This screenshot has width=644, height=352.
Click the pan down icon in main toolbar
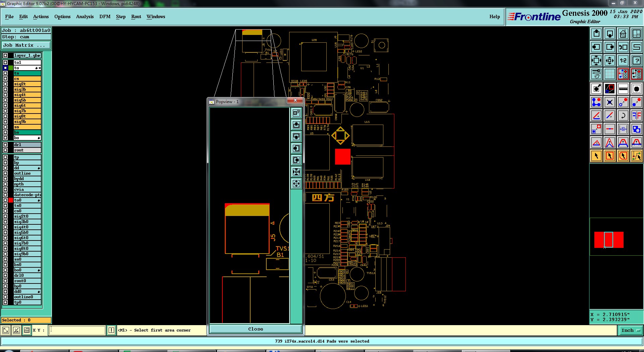click(x=610, y=34)
